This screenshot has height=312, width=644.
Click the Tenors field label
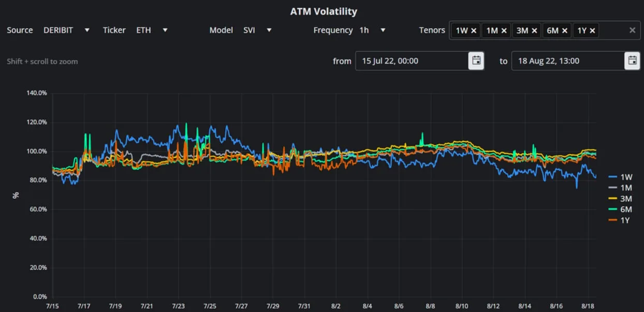pos(432,30)
